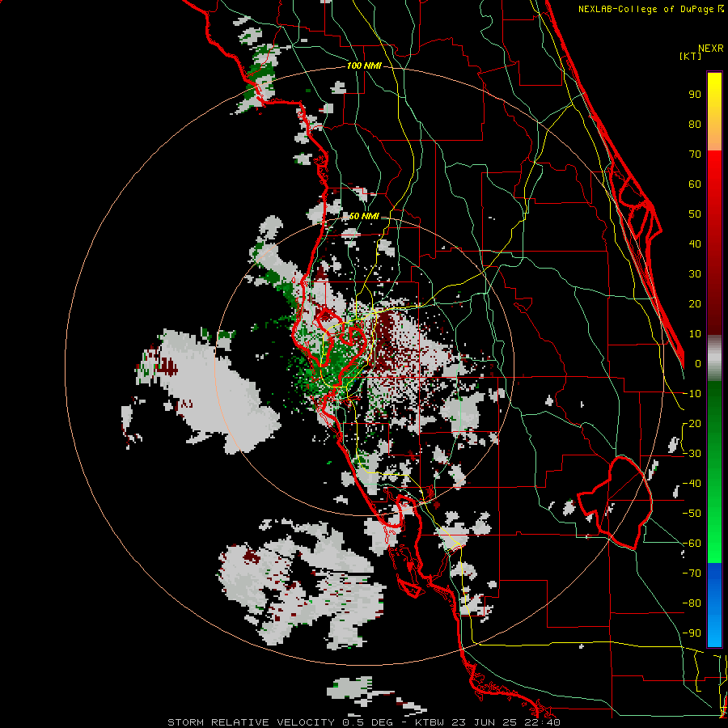Click the -40 knots scale label
The height and width of the screenshot is (728, 728).
tap(692, 484)
